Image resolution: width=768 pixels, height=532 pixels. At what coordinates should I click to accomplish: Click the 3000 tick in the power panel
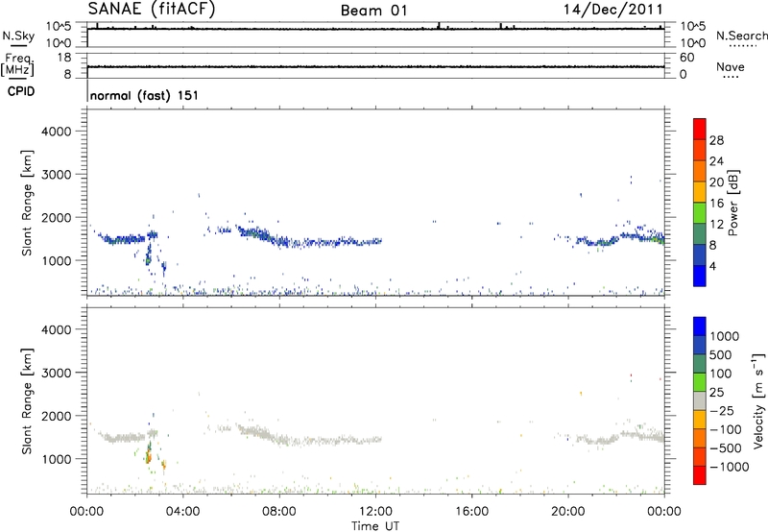pyautogui.click(x=57, y=175)
